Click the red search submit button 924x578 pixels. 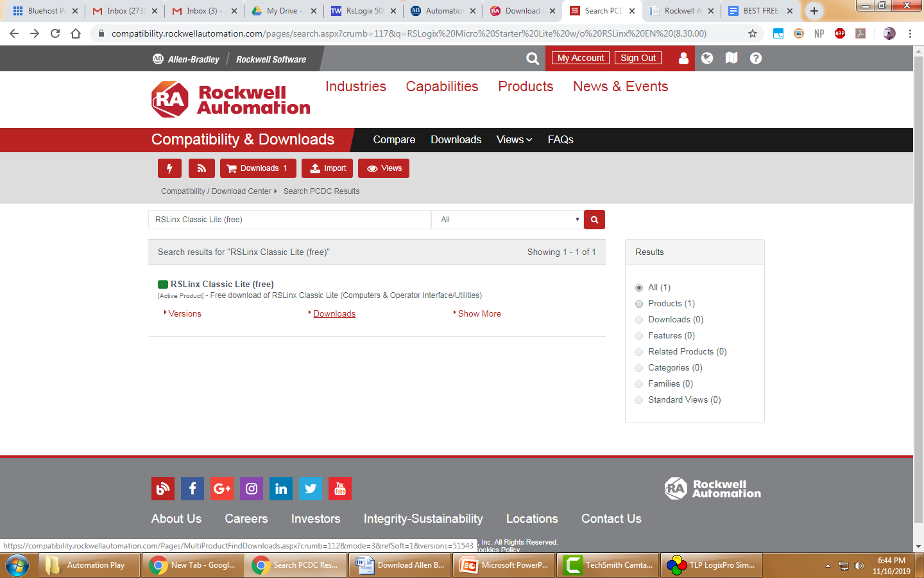click(594, 220)
